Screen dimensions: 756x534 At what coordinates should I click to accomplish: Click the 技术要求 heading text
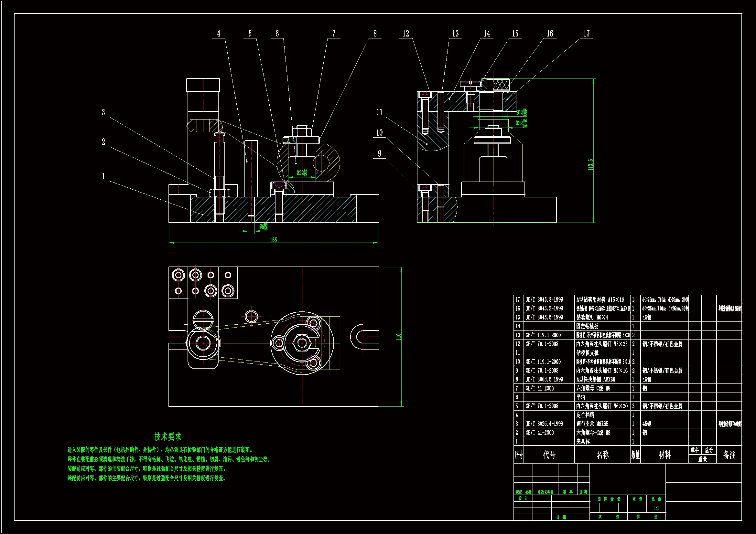(x=168, y=437)
